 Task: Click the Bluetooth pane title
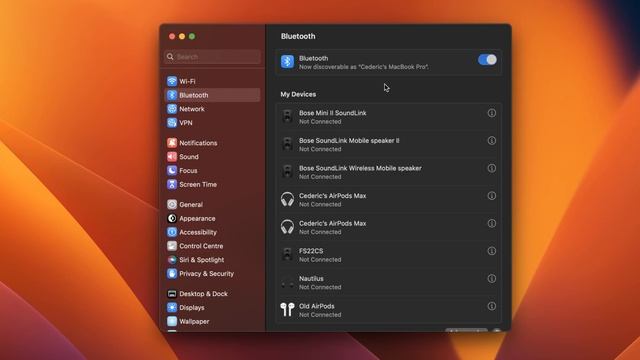click(x=298, y=36)
